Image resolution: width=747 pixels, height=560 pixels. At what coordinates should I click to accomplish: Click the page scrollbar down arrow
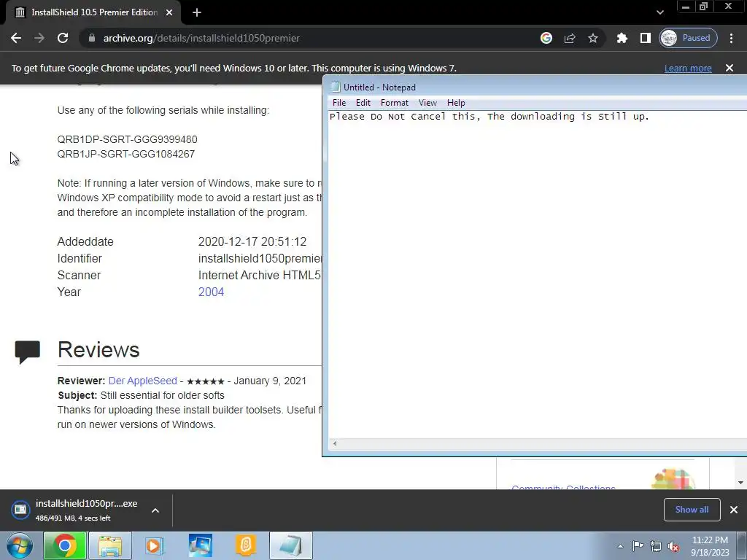(x=741, y=483)
